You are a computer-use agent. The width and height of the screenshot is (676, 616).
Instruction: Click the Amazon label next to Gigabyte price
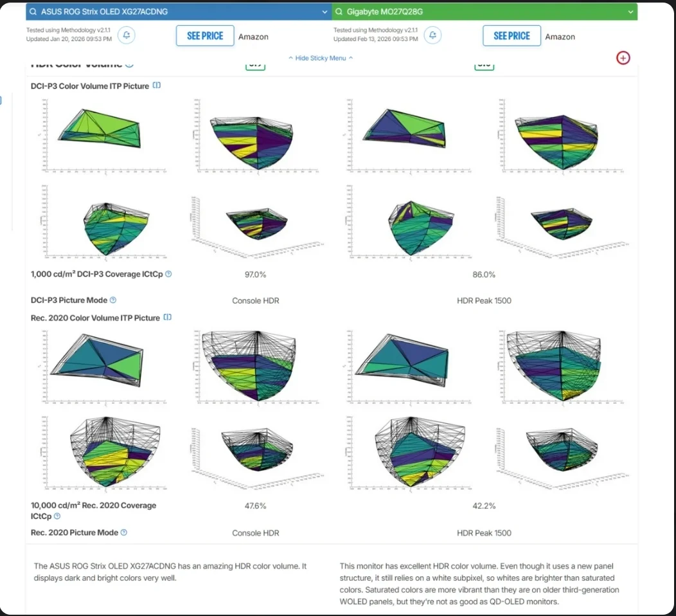560,37
